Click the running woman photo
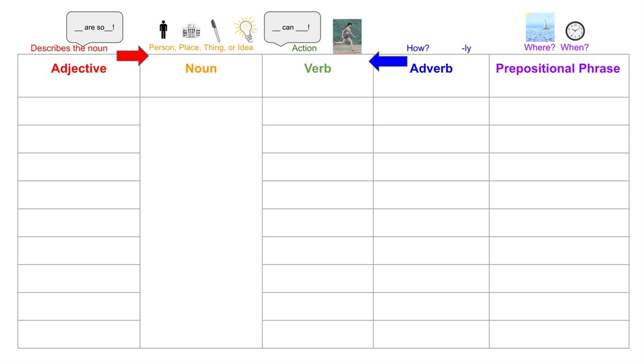The image size is (644, 362). coord(347,37)
